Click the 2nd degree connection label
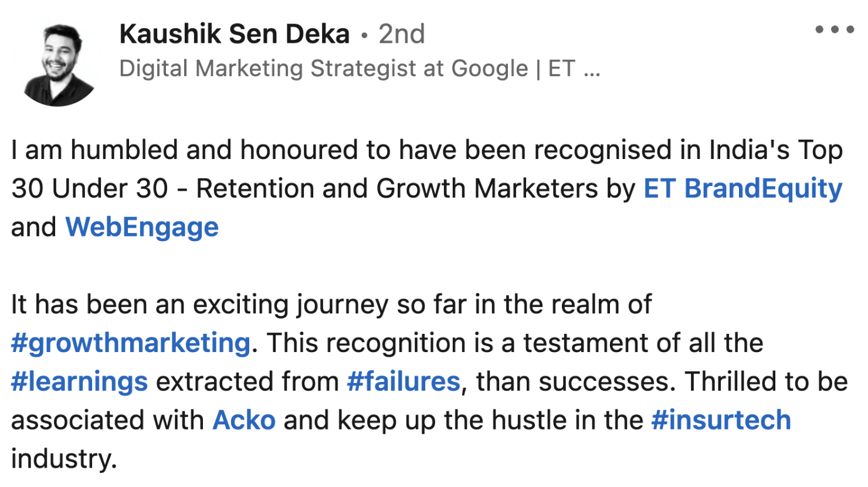 402,34
